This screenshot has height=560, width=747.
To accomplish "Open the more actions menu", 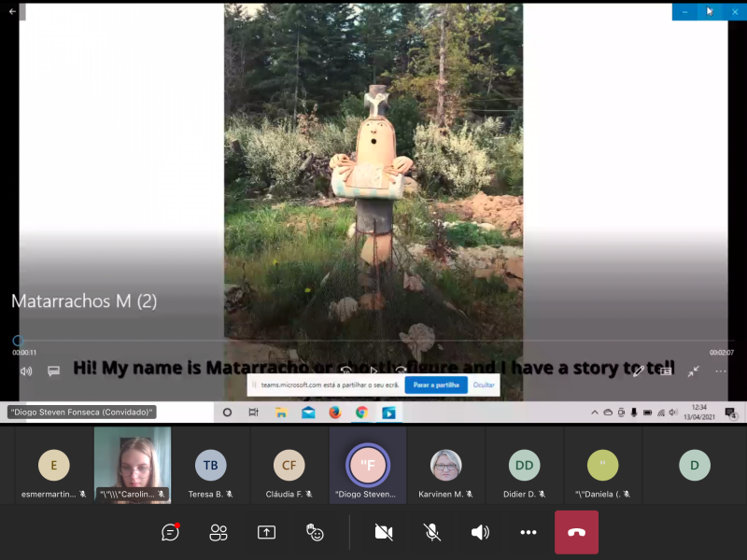I will tap(529, 532).
